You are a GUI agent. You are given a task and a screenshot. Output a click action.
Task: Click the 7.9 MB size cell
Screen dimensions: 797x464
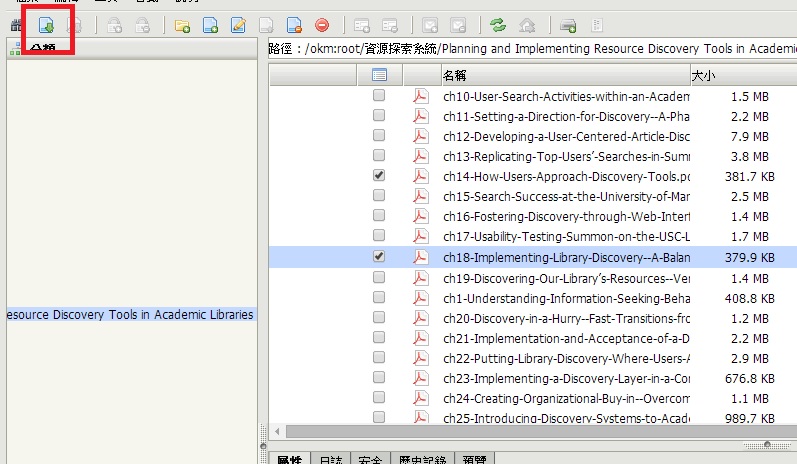point(750,137)
